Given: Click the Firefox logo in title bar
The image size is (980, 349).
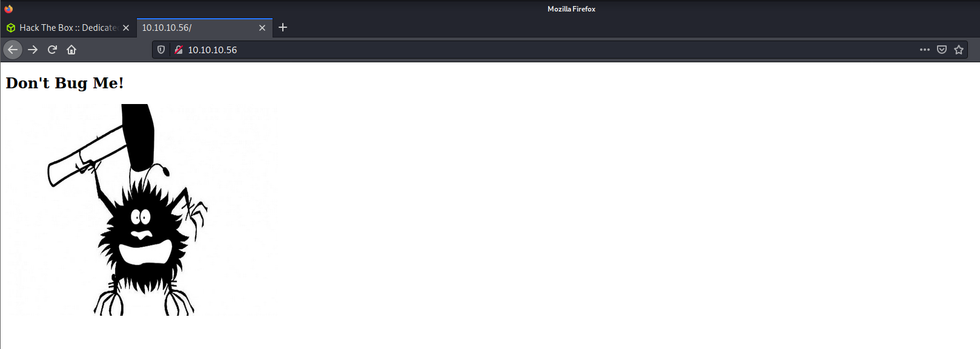Looking at the screenshot, I should coord(8,8).
